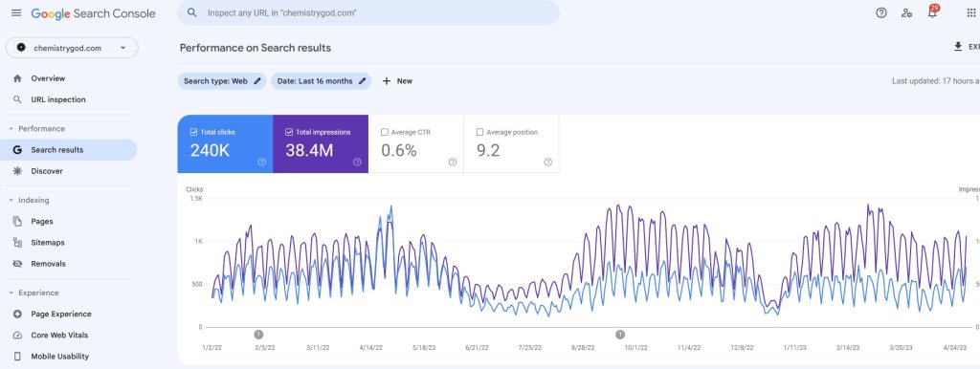This screenshot has height=369, width=980.
Task: Open the notifications bell icon
Action: tap(932, 12)
